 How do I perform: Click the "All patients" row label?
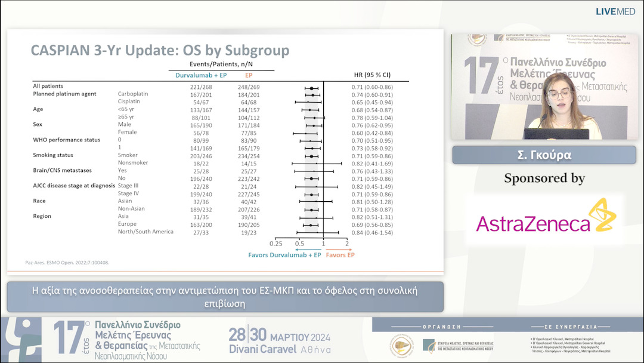48,86
